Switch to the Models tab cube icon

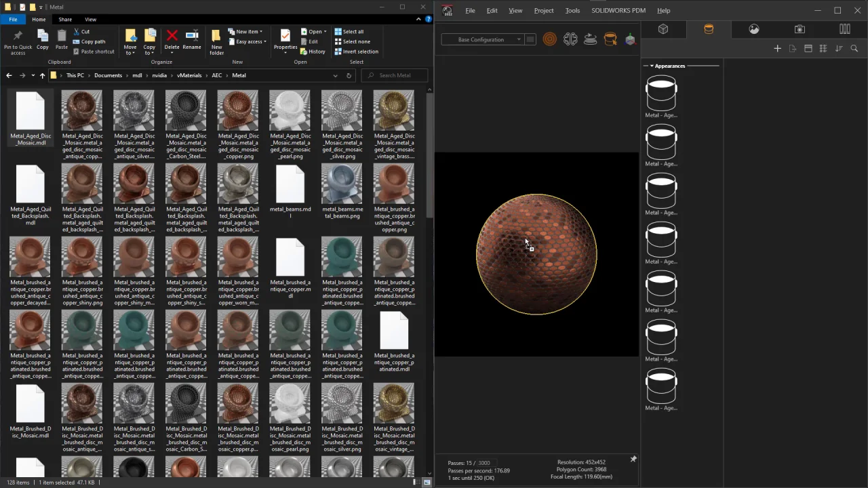click(x=663, y=29)
